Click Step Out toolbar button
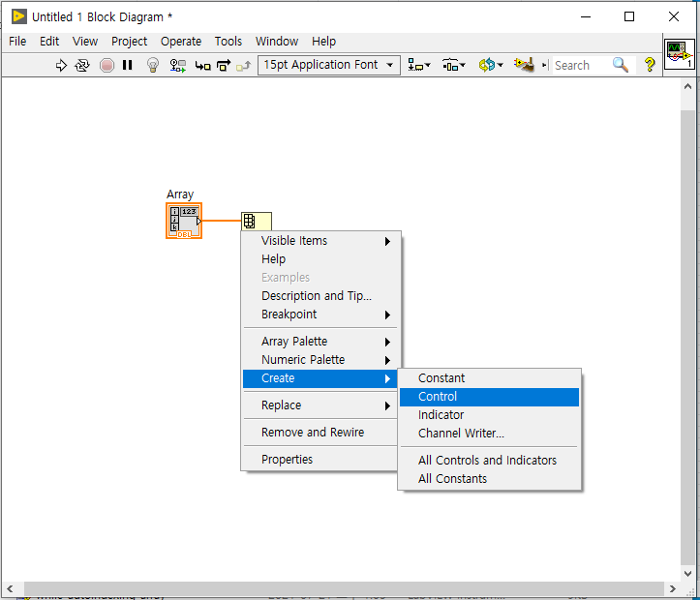Image resolution: width=700 pixels, height=600 pixels. 243,66
